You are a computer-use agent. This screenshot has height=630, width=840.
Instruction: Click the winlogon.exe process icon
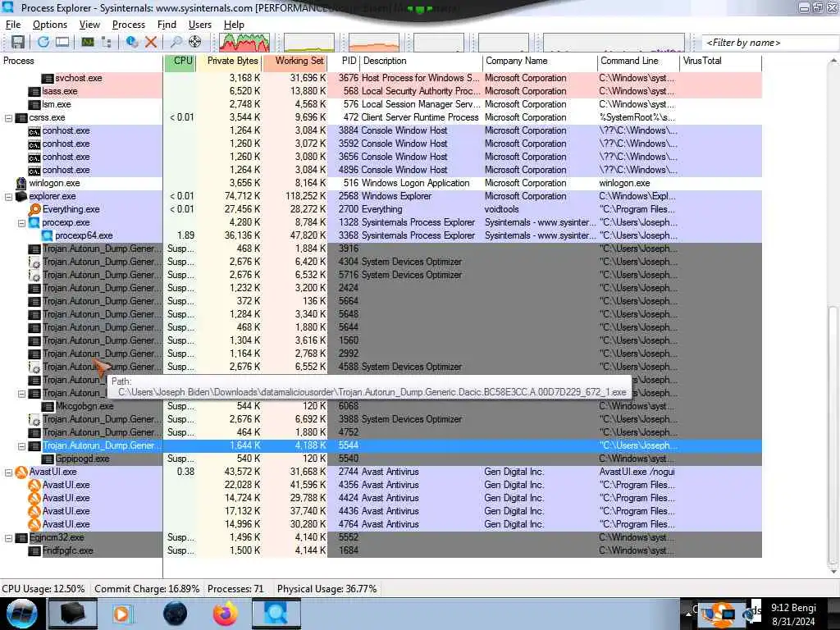[21, 183]
